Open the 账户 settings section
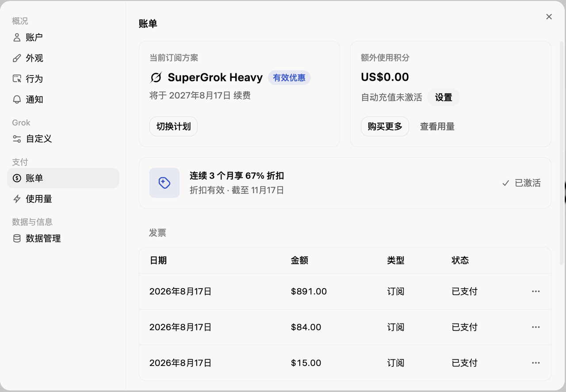 click(63, 38)
